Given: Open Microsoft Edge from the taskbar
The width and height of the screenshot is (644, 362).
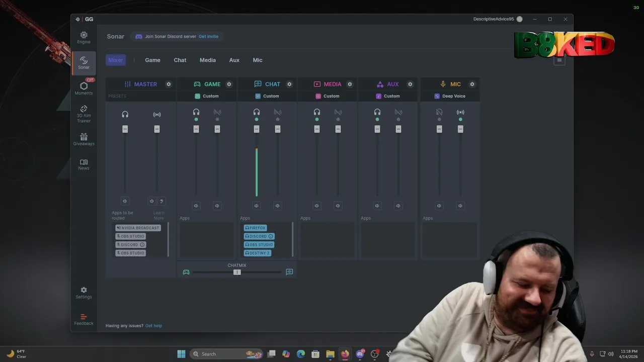Looking at the screenshot, I should [301, 354].
